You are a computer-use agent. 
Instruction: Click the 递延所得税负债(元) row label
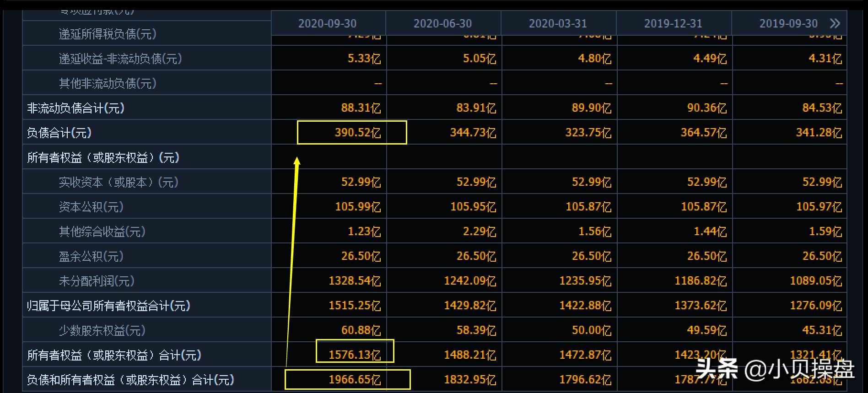pyautogui.click(x=108, y=34)
